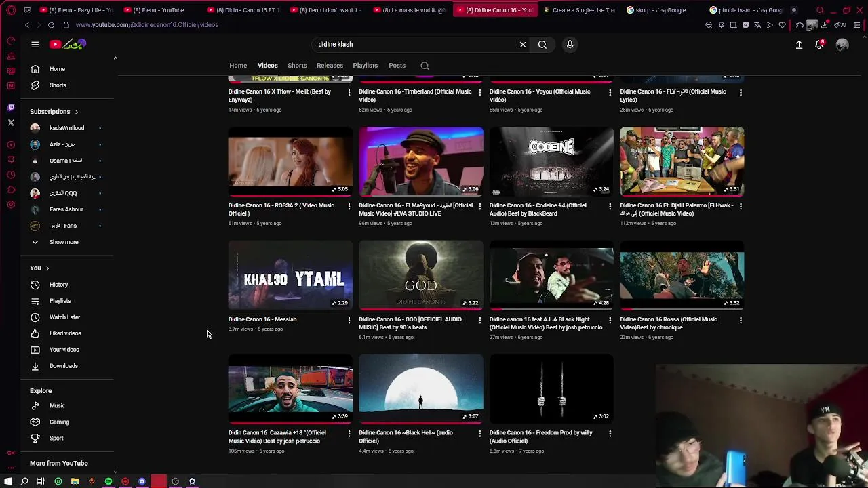
Task: Open the Fares Ashour subscription
Action: click(x=66, y=209)
